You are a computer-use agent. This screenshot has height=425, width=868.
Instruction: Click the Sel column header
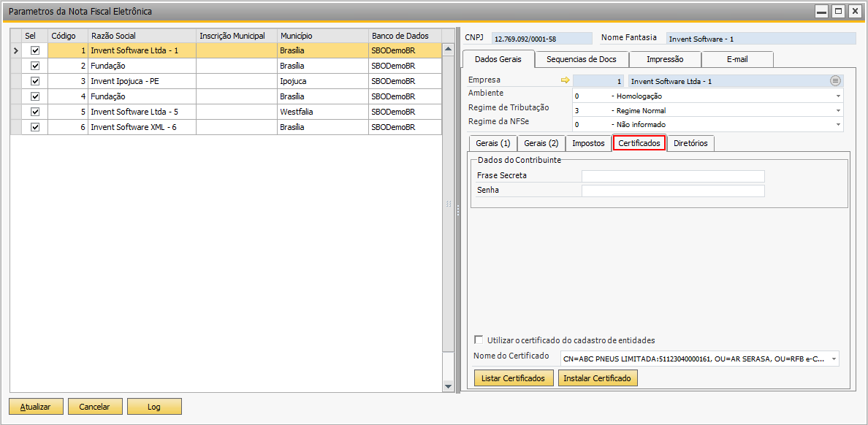click(35, 35)
